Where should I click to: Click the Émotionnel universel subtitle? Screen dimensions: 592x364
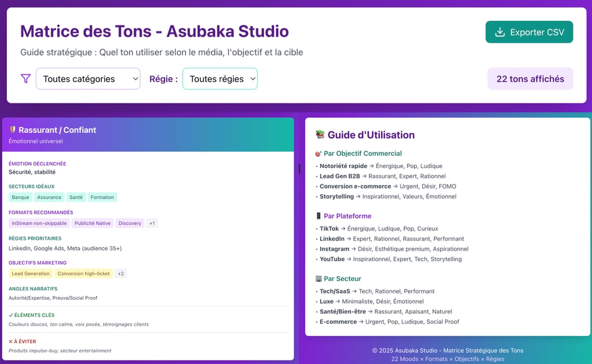pos(36,141)
